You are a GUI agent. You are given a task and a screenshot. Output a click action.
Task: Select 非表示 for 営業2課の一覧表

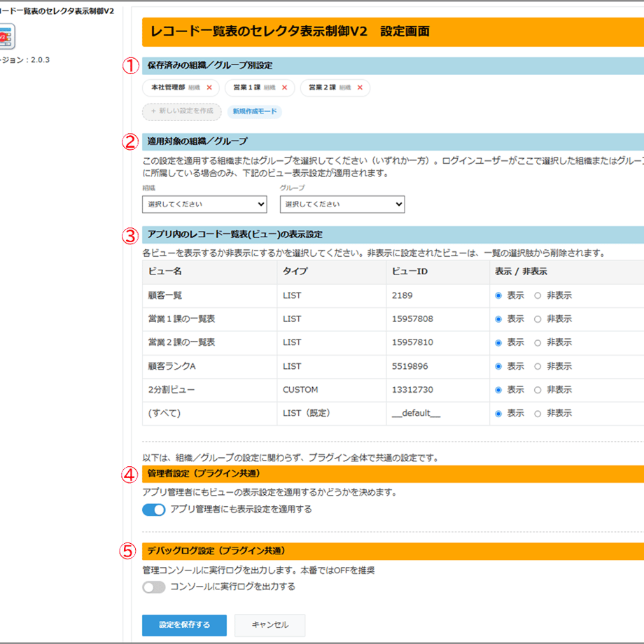538,343
